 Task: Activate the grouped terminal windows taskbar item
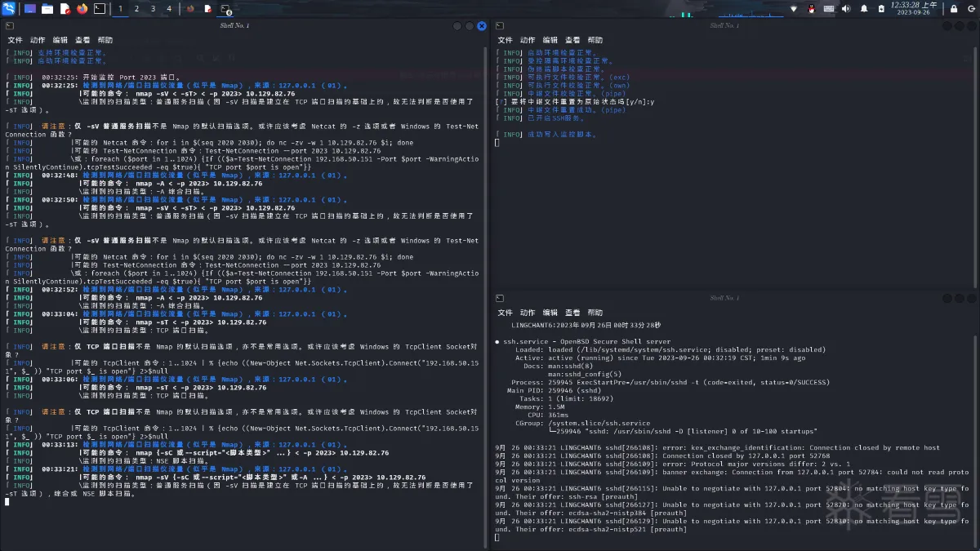coord(225,10)
